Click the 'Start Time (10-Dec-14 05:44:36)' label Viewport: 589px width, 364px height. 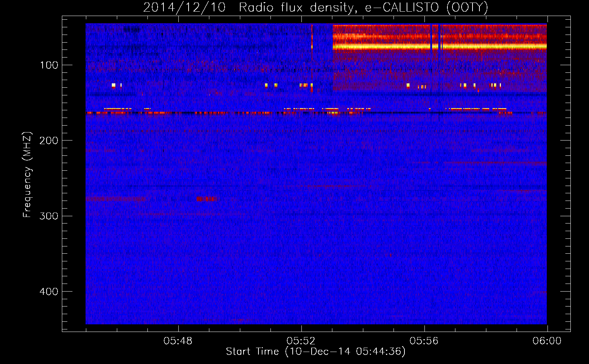point(316,352)
